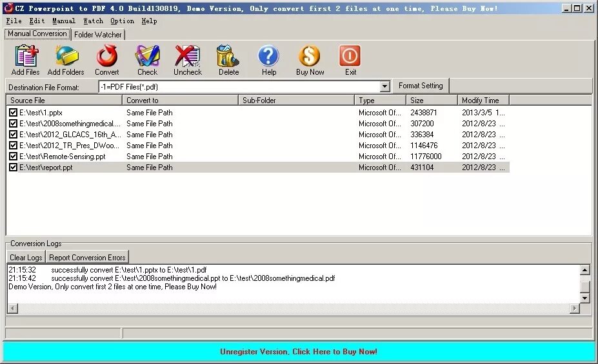The width and height of the screenshot is (598, 364).
Task: Open the Help menu
Action: click(149, 21)
